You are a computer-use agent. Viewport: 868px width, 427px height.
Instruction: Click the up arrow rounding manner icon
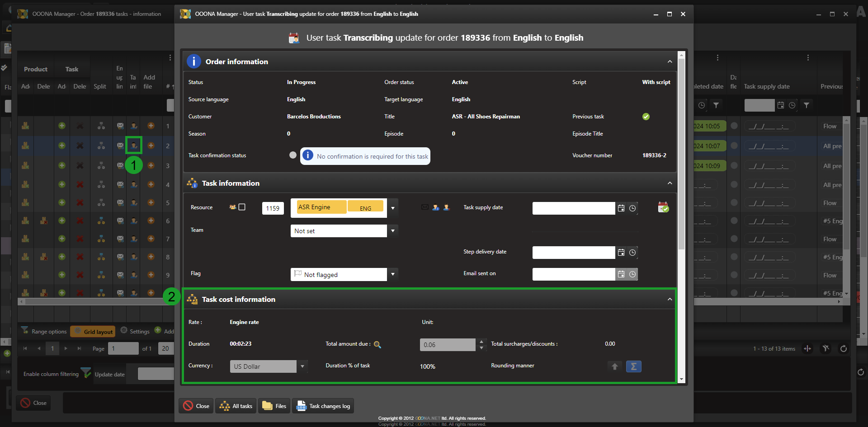(x=615, y=366)
